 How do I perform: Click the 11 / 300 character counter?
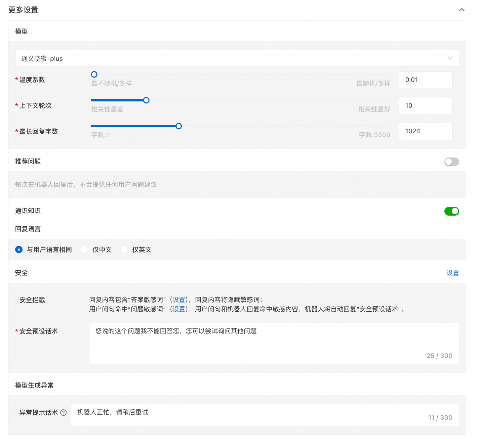tap(440, 417)
